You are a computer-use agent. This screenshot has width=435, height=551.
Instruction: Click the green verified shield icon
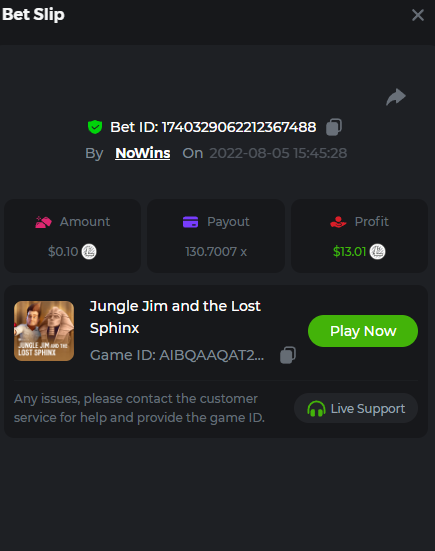pyautogui.click(x=95, y=127)
